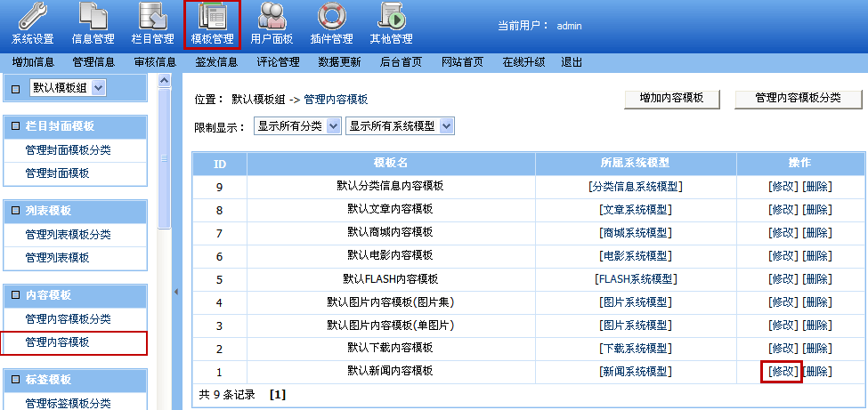Screen dimensions: 868x410
Task: Open the 插件管理 lifebuoy icon
Action: [x=331, y=17]
